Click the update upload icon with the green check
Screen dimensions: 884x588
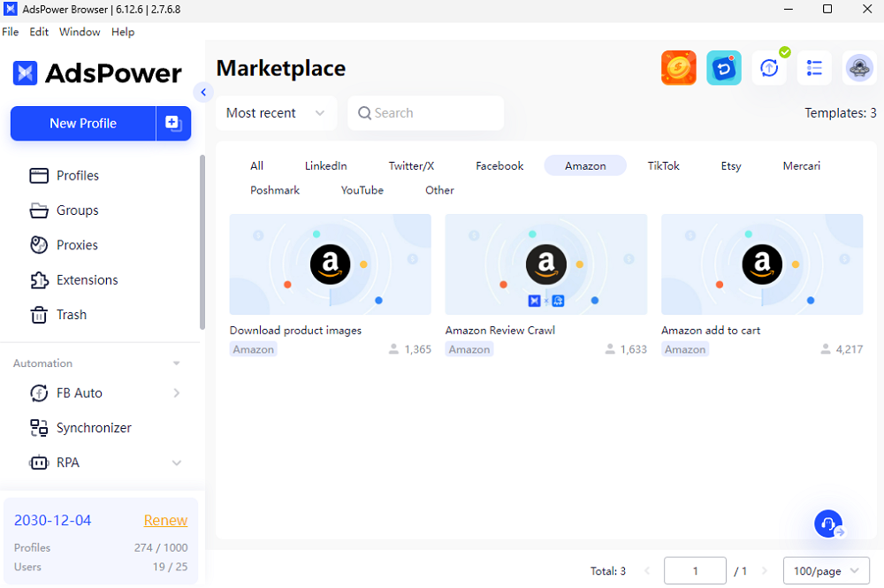[x=769, y=68]
